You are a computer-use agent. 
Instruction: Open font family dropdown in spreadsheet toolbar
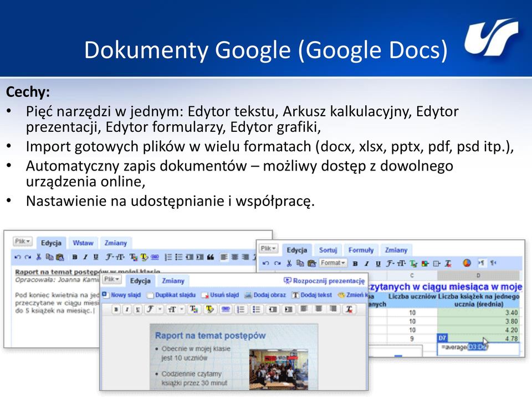coord(390,264)
